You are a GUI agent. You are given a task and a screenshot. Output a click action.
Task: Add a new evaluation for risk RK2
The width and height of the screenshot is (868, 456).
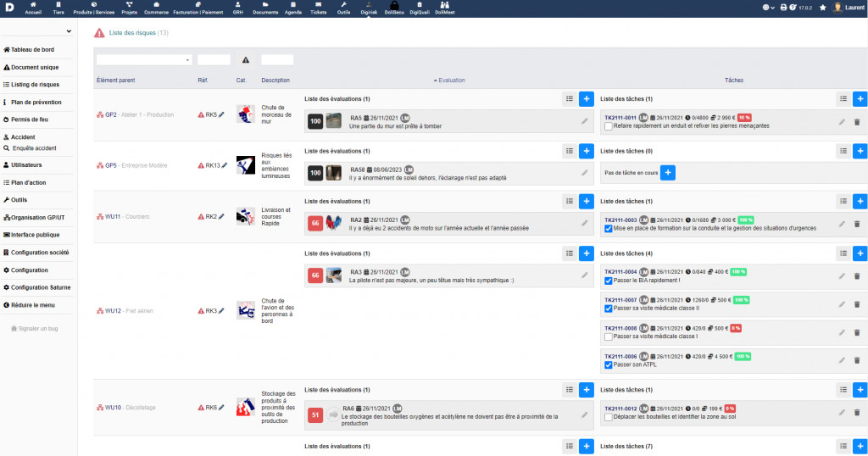(x=587, y=202)
